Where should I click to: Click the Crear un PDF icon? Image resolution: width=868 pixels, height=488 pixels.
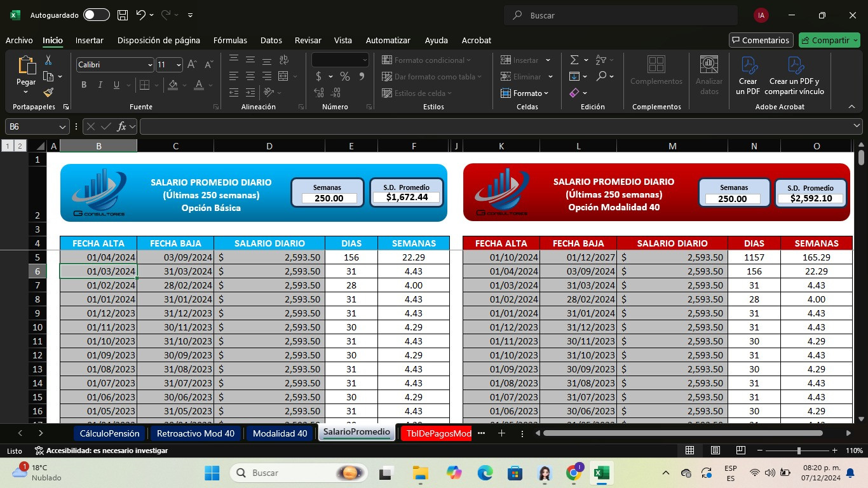tap(748, 75)
